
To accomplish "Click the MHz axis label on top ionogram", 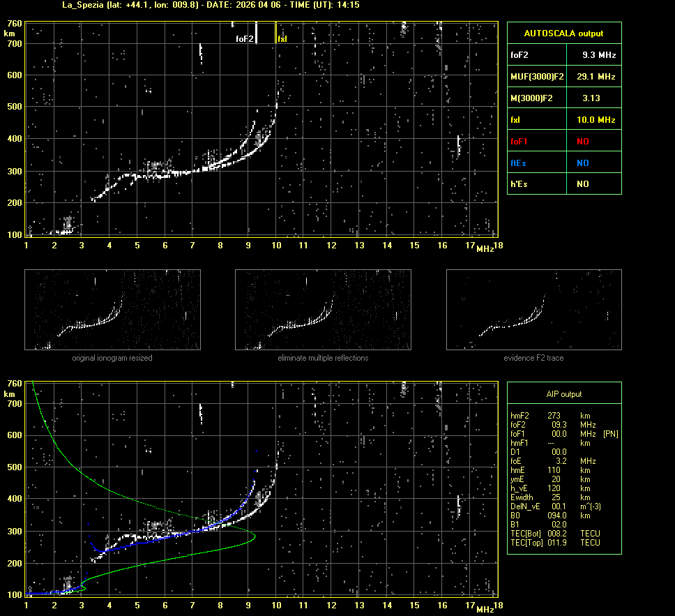I will [485, 249].
